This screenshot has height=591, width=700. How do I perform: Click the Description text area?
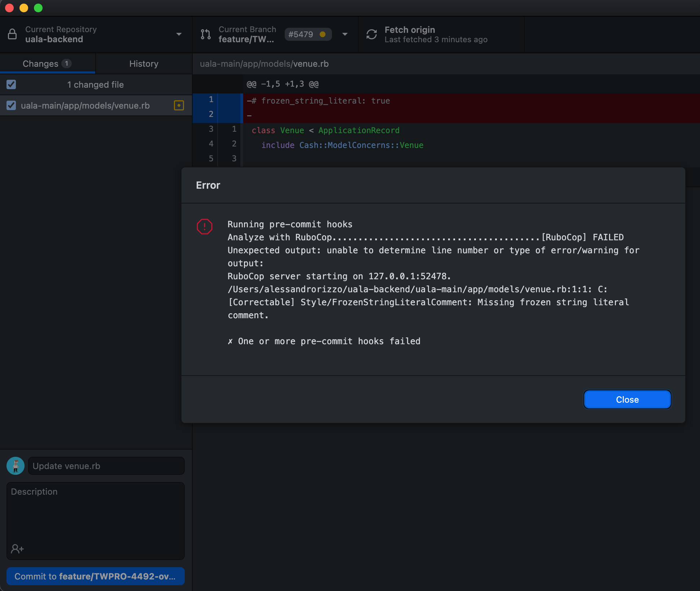(x=96, y=521)
